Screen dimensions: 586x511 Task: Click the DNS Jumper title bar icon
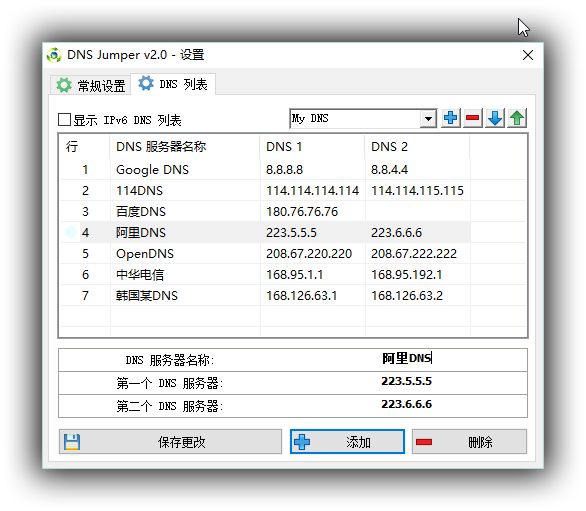pos(54,55)
